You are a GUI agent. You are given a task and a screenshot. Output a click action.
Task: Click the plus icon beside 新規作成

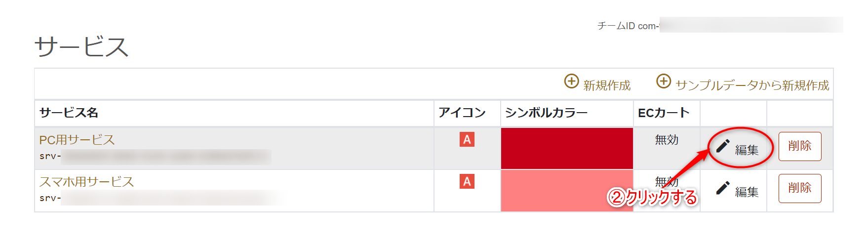pos(571,81)
